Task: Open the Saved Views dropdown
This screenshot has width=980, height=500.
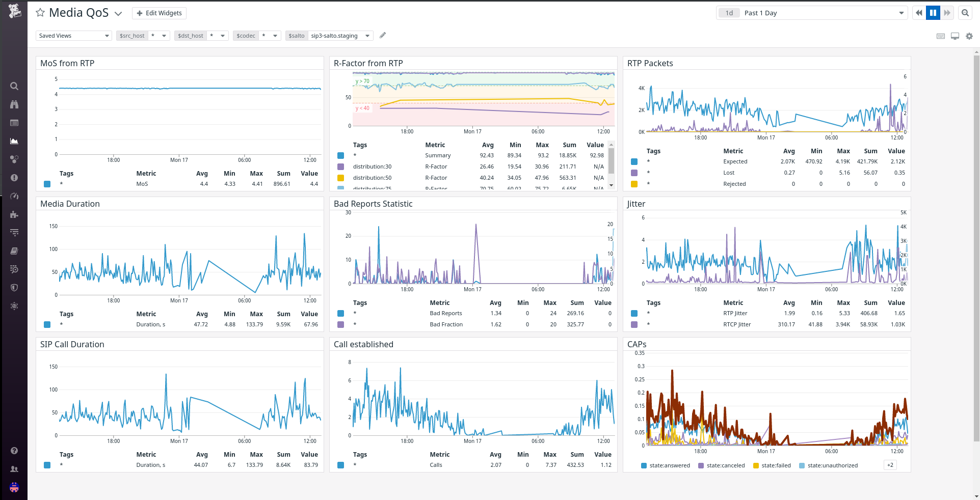Action: 73,35
